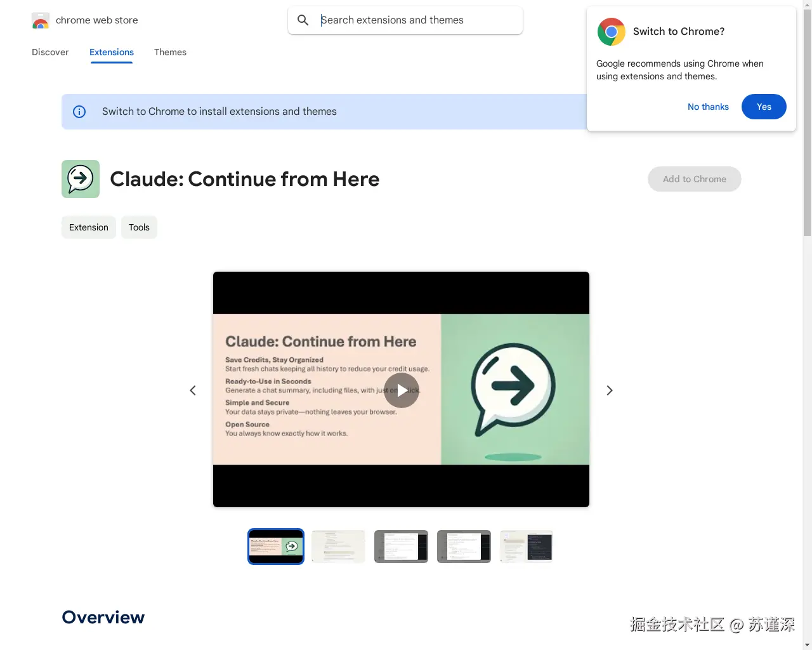Go back using the left carousel chevron
The height and width of the screenshot is (650, 812).
pyautogui.click(x=193, y=390)
